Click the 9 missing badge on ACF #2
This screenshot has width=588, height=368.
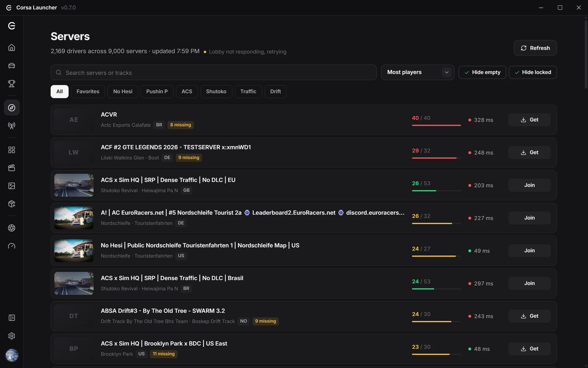point(189,158)
